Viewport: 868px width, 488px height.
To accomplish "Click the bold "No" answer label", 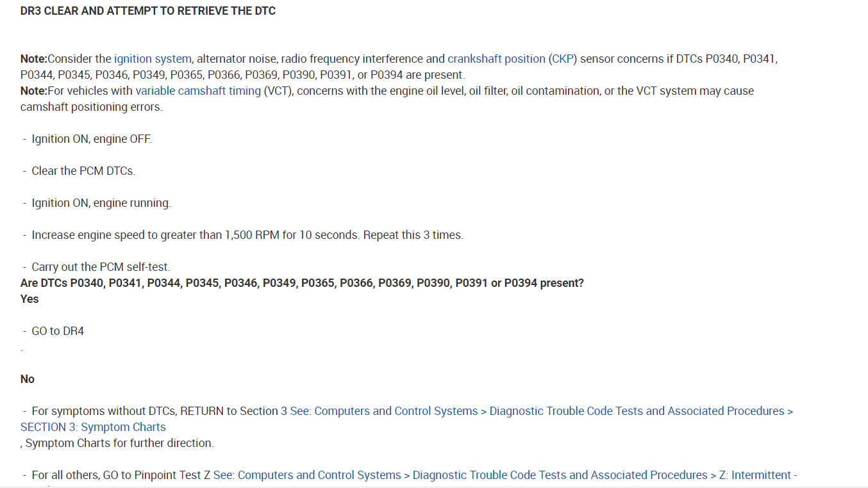I will 28,379.
